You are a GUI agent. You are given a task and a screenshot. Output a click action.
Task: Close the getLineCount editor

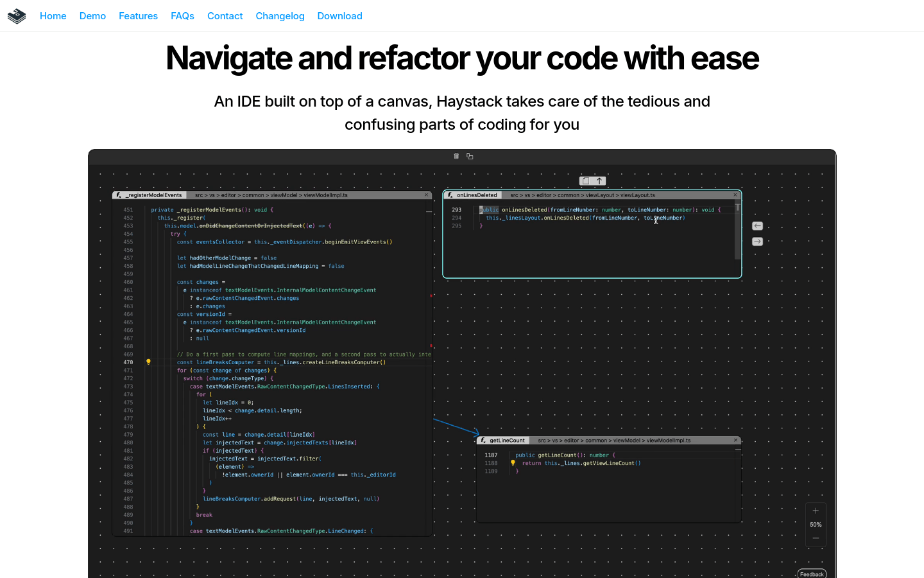tap(735, 441)
